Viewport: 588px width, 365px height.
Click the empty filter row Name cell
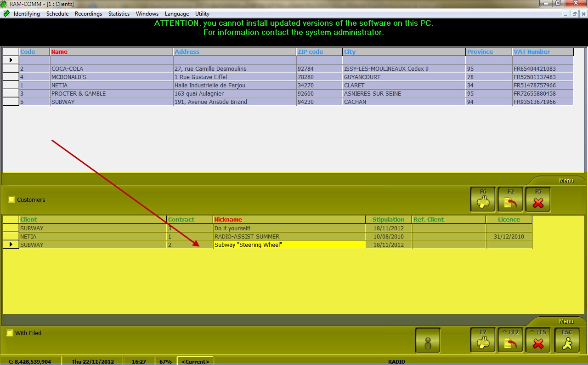coord(112,60)
